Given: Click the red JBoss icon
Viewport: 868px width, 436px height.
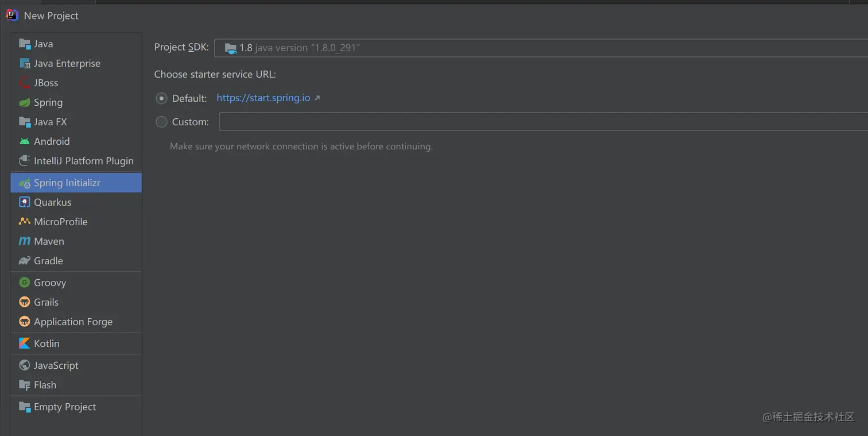Looking at the screenshot, I should pyautogui.click(x=25, y=83).
